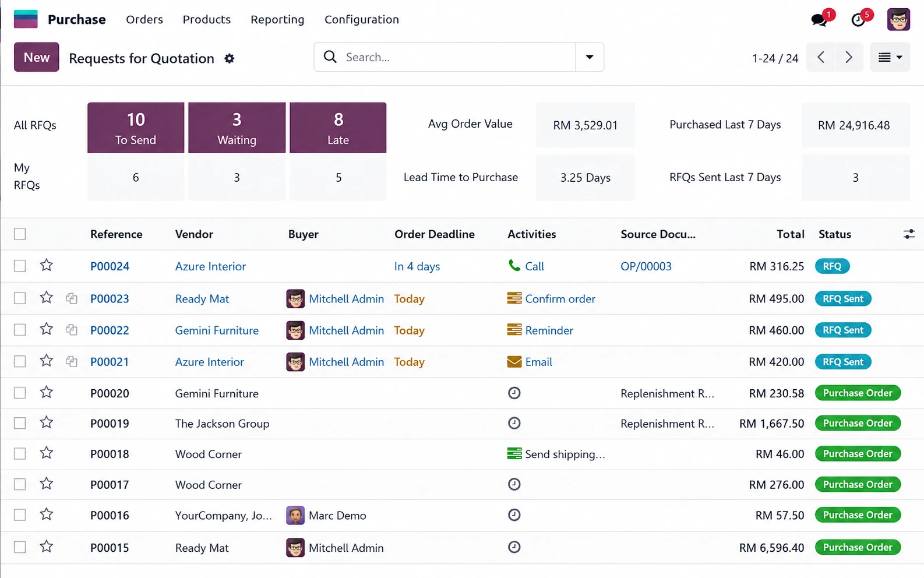Expand the search options dropdown arrow
The image size is (924, 578).
(x=590, y=57)
